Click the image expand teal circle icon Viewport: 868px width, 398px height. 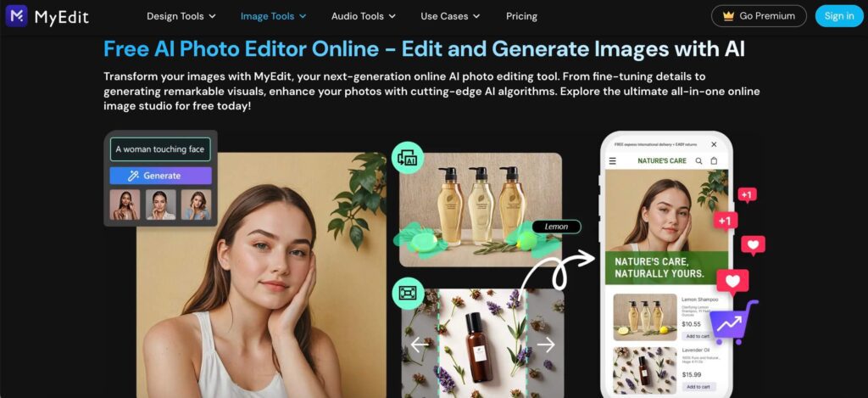tap(408, 294)
